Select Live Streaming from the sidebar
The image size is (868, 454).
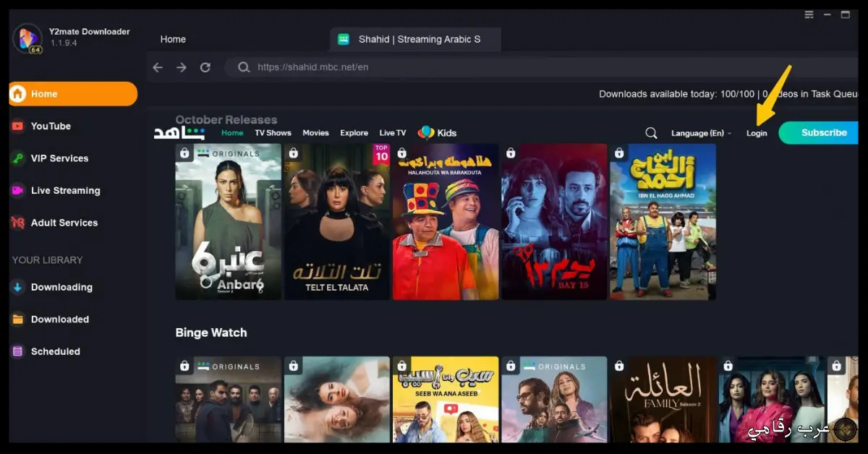[x=64, y=190]
